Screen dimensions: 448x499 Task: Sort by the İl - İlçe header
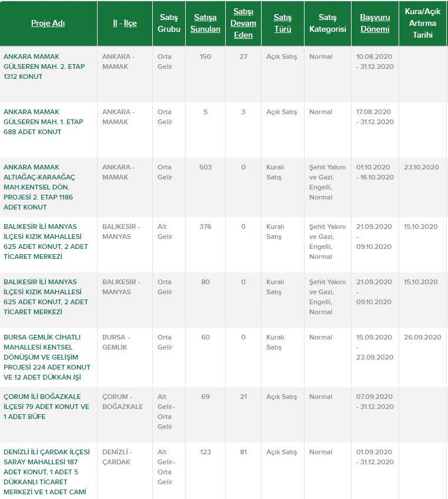pyautogui.click(x=125, y=24)
